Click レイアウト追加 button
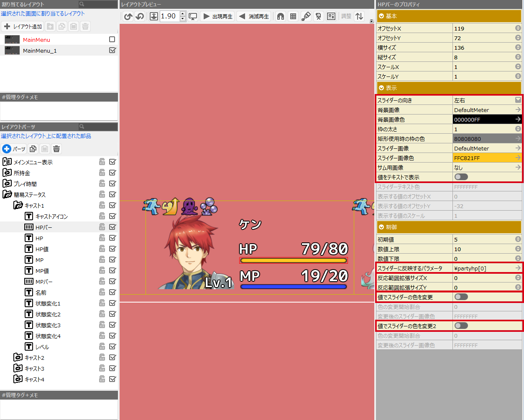The height and width of the screenshot is (420, 524). 23,26
